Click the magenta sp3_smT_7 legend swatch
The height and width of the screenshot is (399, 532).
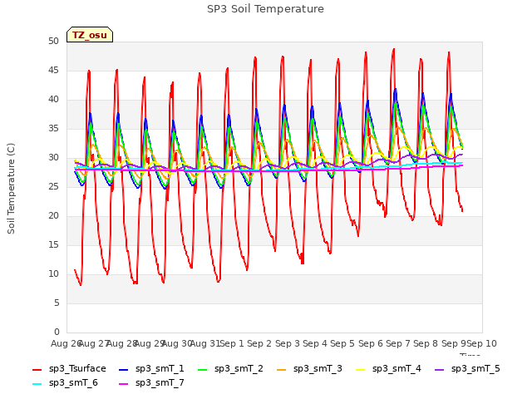pos(124,384)
